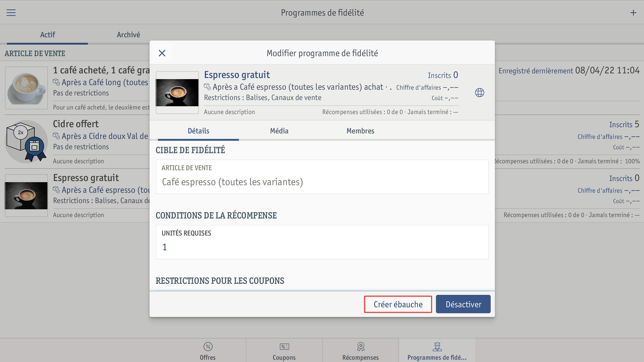This screenshot has height=362, width=644.
Task: Switch to the Membres tab
Action: (360, 131)
